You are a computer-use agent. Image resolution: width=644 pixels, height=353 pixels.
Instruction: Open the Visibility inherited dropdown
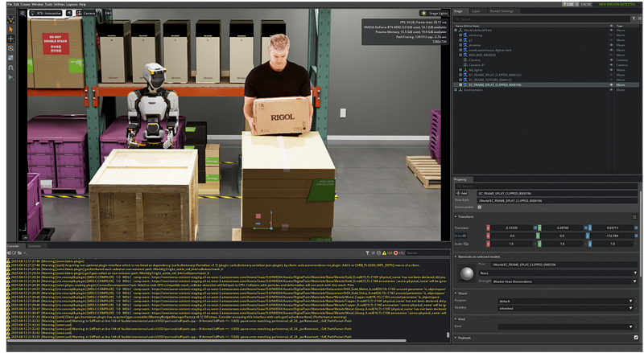coord(565,308)
